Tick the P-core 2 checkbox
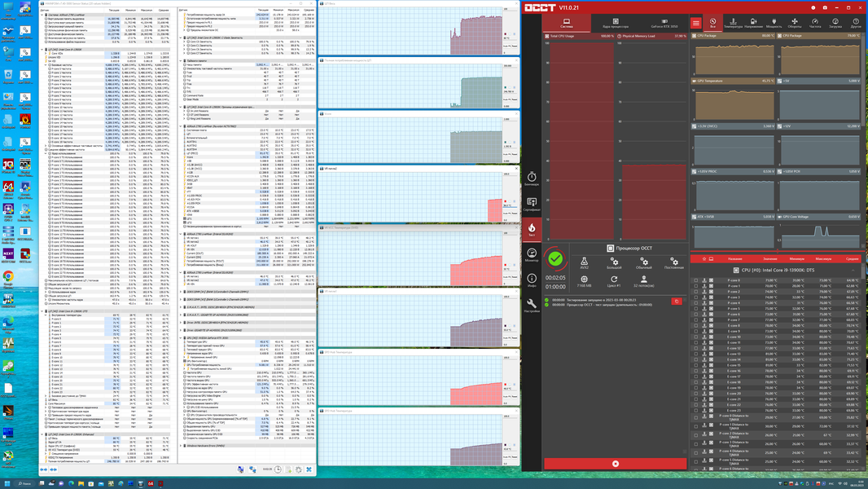The width and height of the screenshot is (868, 489). (696, 291)
